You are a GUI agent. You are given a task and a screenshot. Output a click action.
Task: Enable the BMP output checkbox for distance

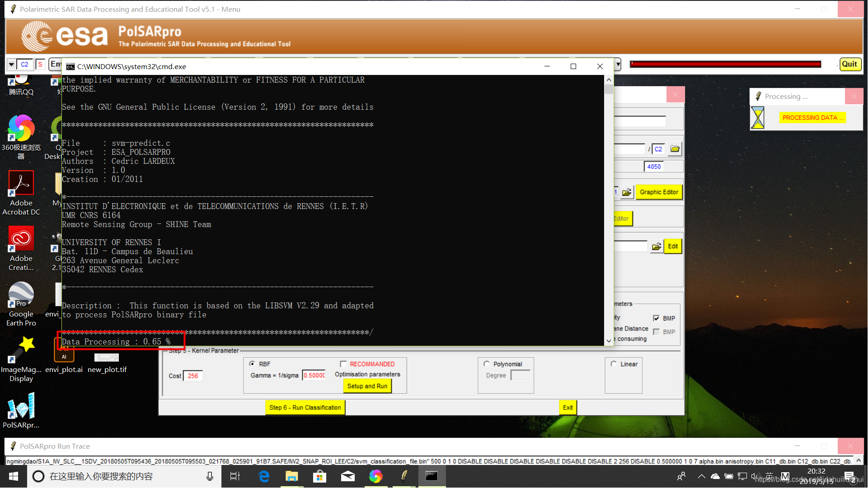coord(657,331)
